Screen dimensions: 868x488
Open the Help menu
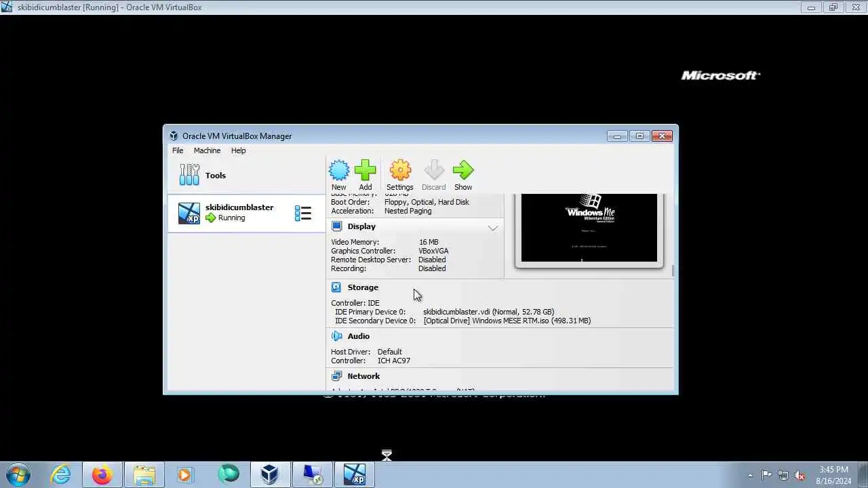(x=238, y=150)
